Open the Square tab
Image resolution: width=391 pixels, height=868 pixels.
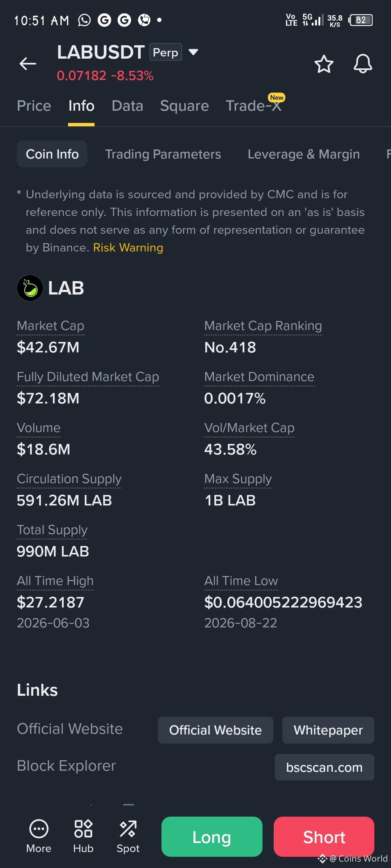(185, 106)
